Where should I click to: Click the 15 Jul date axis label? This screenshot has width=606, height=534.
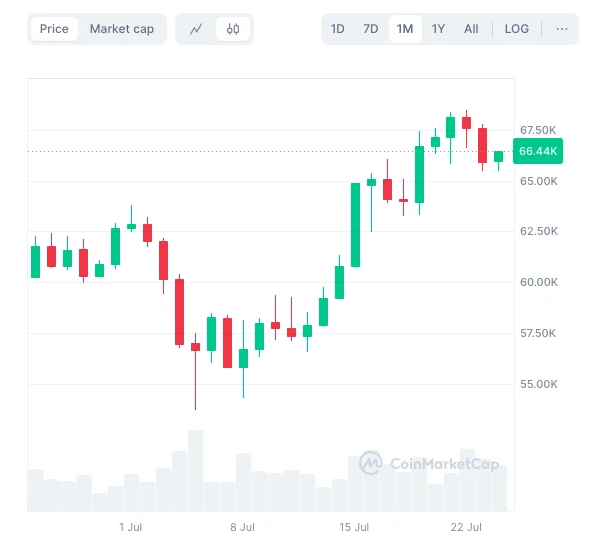355,526
